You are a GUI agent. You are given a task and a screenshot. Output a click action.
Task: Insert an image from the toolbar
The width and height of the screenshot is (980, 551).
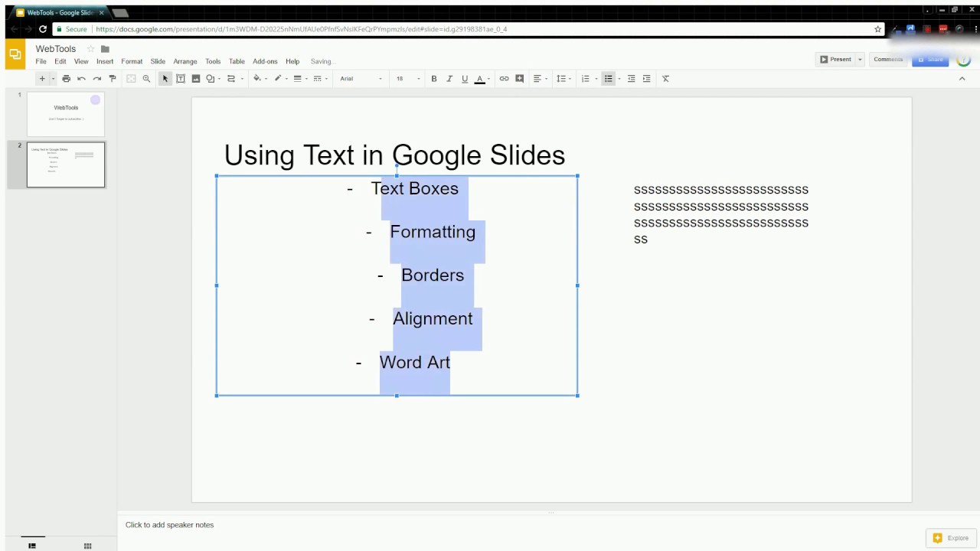pos(196,79)
